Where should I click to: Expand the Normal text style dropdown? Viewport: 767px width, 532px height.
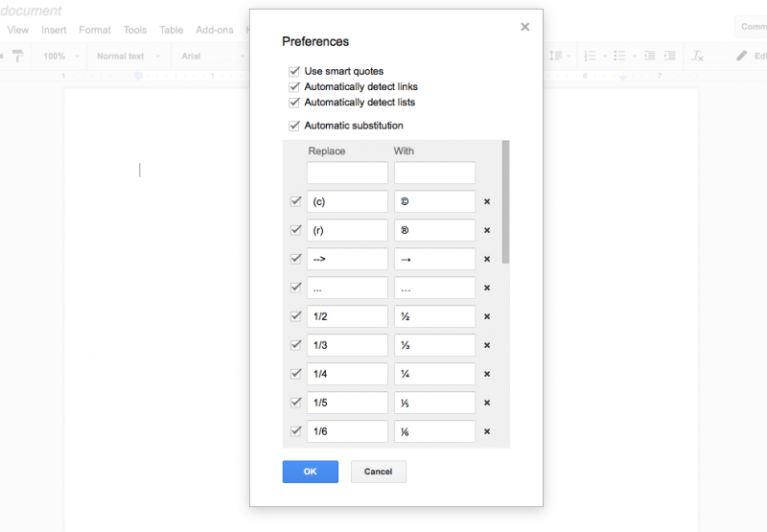tap(126, 57)
